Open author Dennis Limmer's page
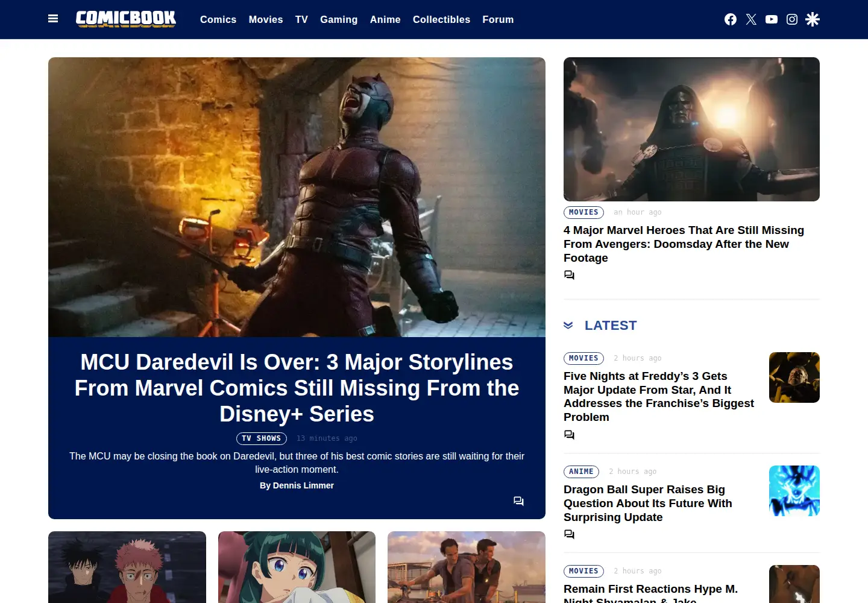868x603 pixels. click(x=303, y=485)
